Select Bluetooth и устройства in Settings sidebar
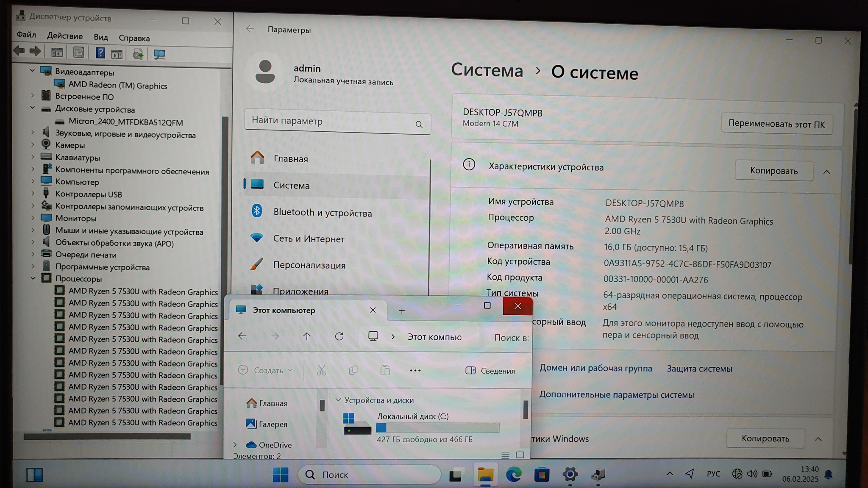The width and height of the screenshot is (868, 488). point(322,213)
